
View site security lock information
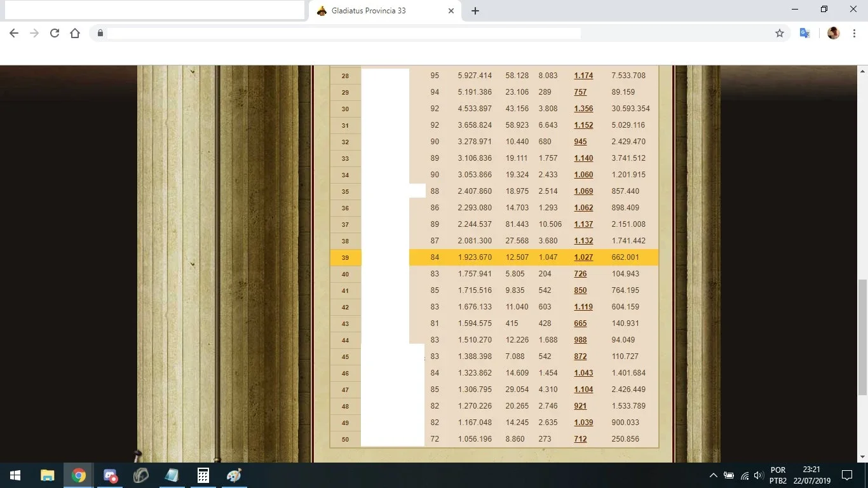(x=100, y=33)
